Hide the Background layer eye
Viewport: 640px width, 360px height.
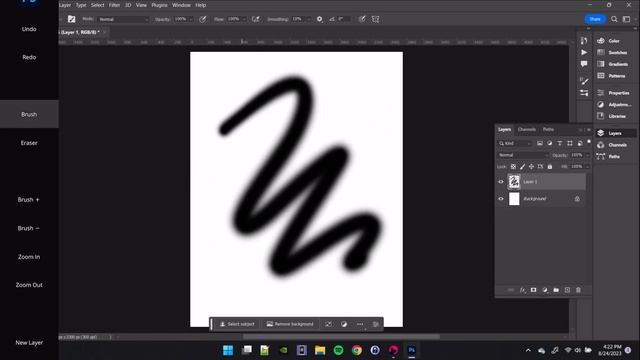[x=501, y=199]
